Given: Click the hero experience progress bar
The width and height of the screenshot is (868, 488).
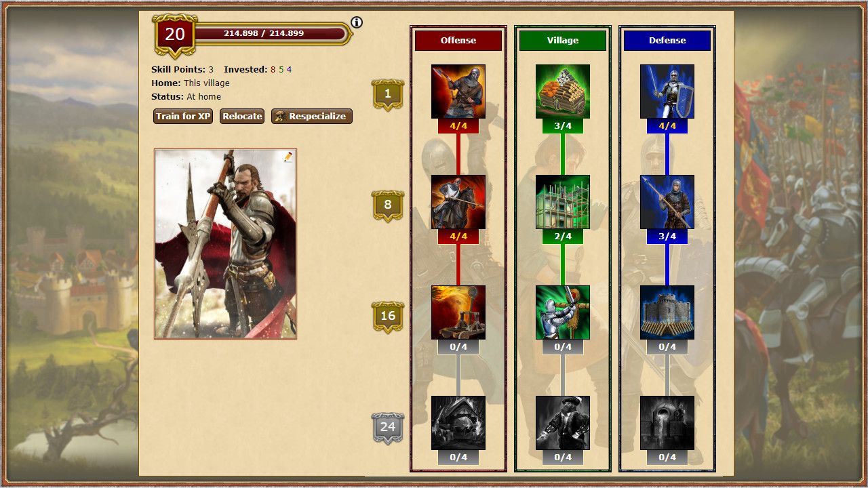Looking at the screenshot, I should click(x=271, y=33).
